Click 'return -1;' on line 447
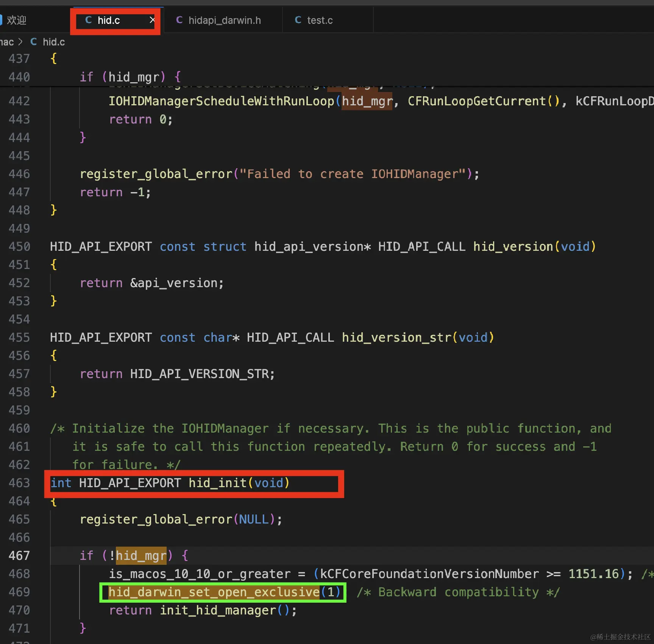The height and width of the screenshot is (644, 654). coord(116,192)
